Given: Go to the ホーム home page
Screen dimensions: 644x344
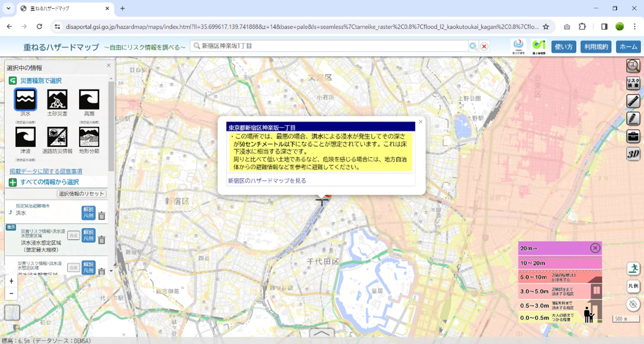Looking at the screenshot, I should click(628, 46).
